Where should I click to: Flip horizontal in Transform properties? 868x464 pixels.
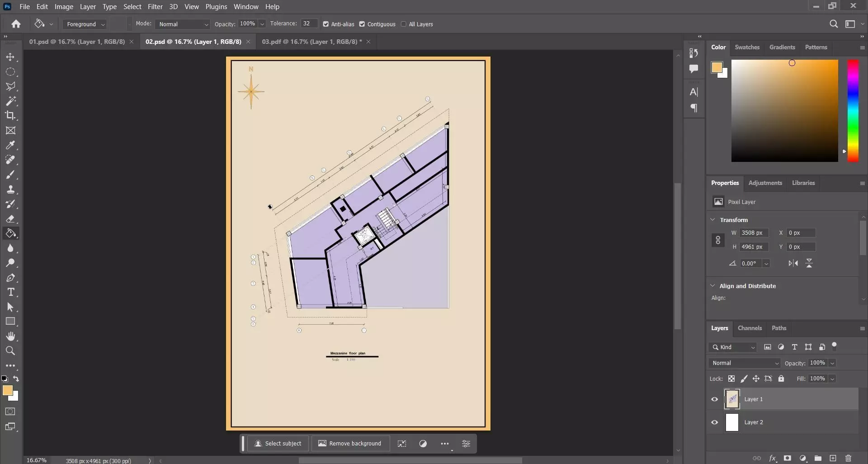click(793, 263)
